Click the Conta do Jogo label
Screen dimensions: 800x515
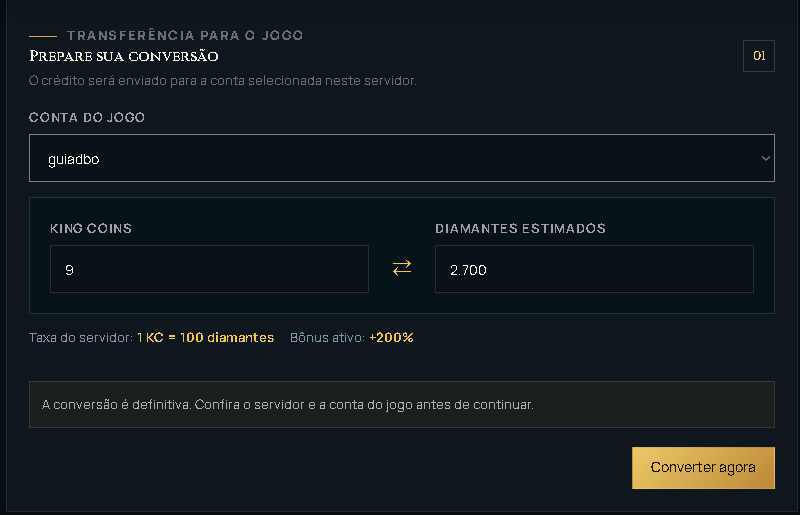tap(87, 117)
